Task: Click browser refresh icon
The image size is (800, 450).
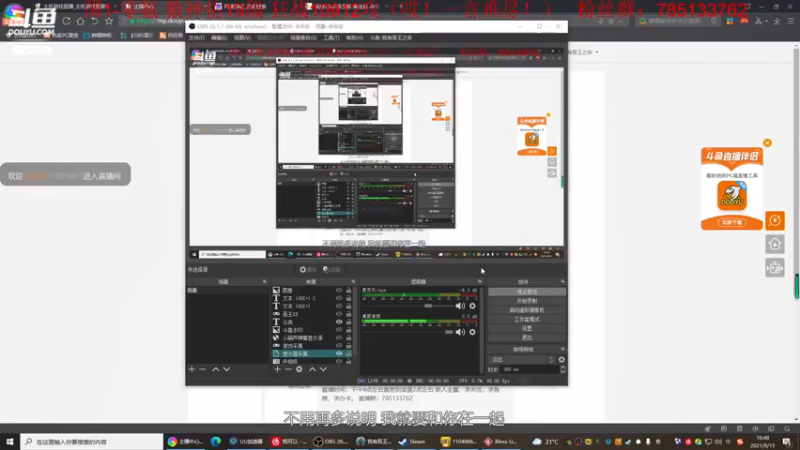Action: (x=66, y=21)
